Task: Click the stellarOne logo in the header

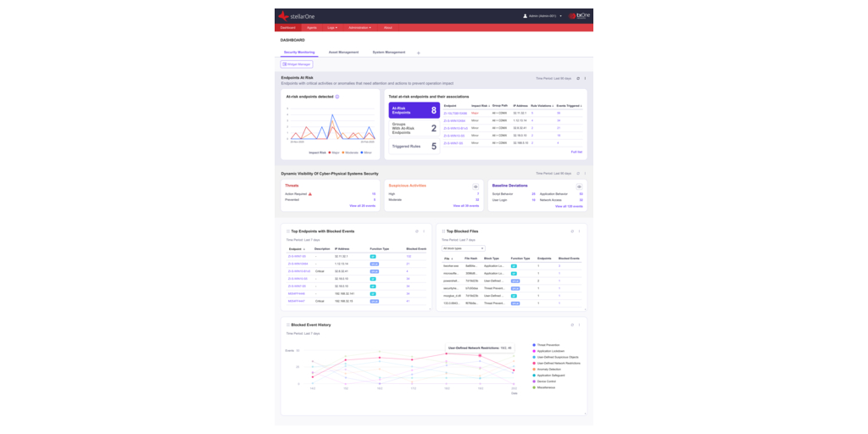Action: coord(300,15)
